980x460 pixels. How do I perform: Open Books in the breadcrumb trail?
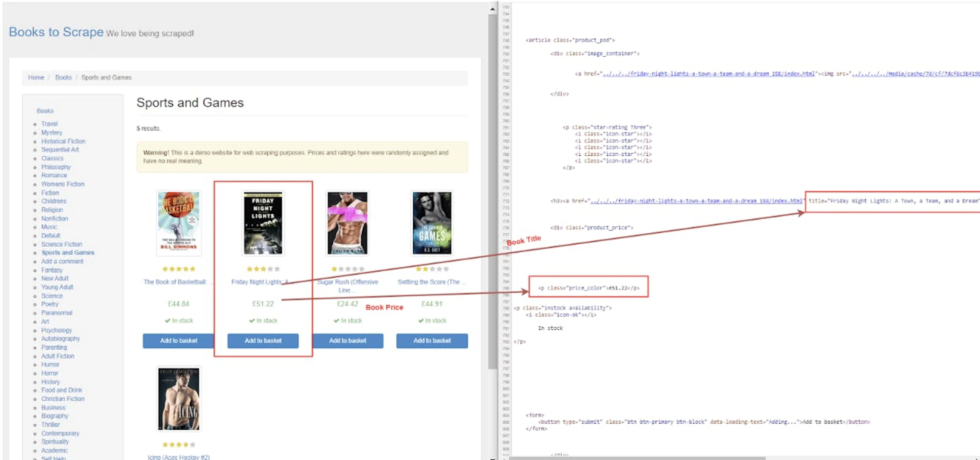point(64,78)
